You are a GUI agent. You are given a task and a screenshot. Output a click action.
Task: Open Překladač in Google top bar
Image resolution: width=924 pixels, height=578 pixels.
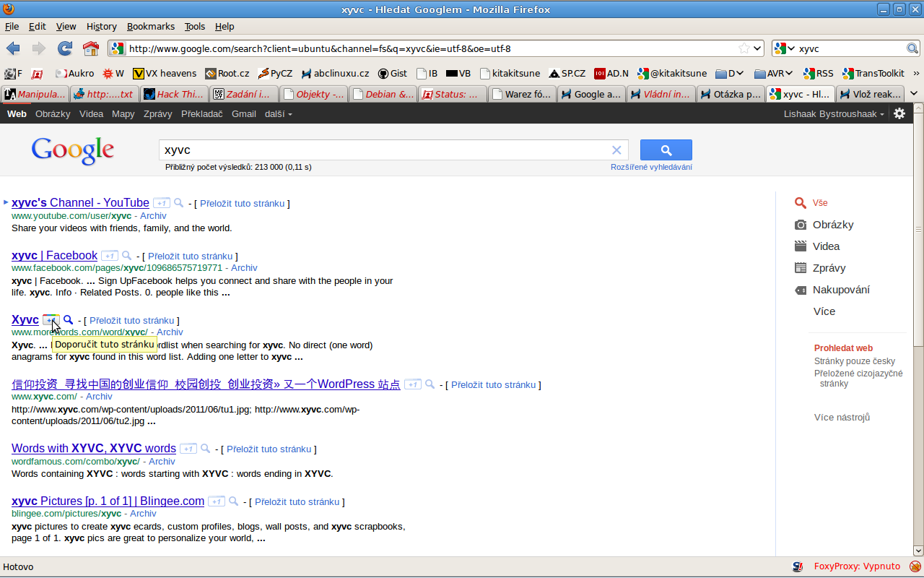pos(202,113)
